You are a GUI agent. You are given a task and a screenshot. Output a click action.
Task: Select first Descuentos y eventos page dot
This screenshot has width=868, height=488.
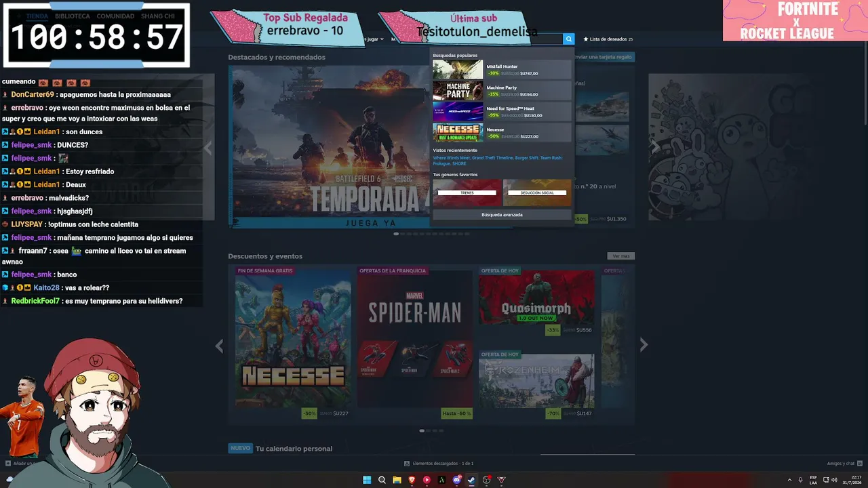pos(422,430)
